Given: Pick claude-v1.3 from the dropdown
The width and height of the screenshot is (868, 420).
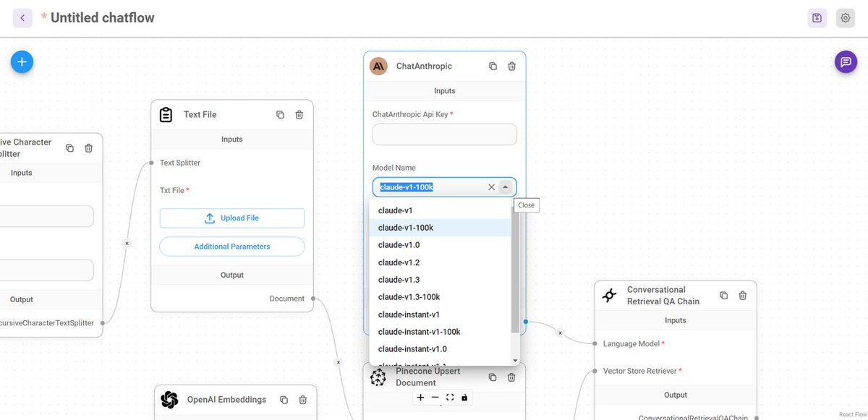Looking at the screenshot, I should [440, 280].
